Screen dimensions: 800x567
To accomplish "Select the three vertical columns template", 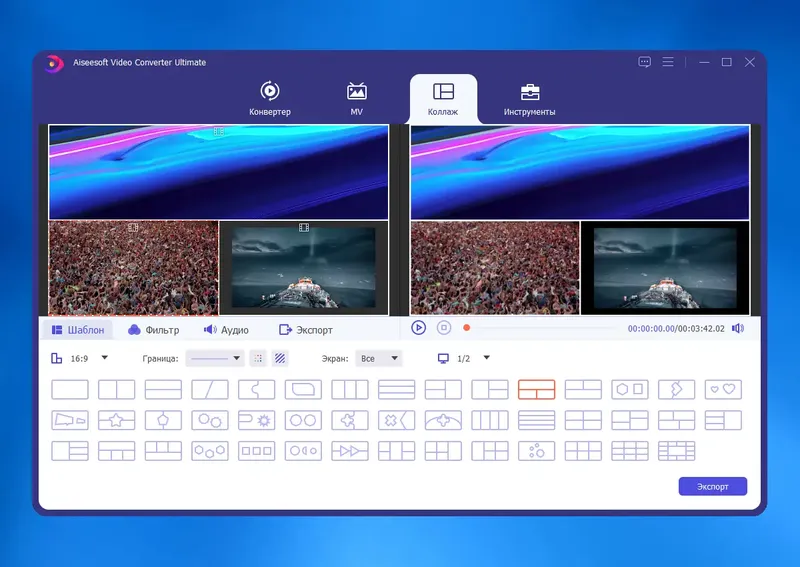I will 350,389.
